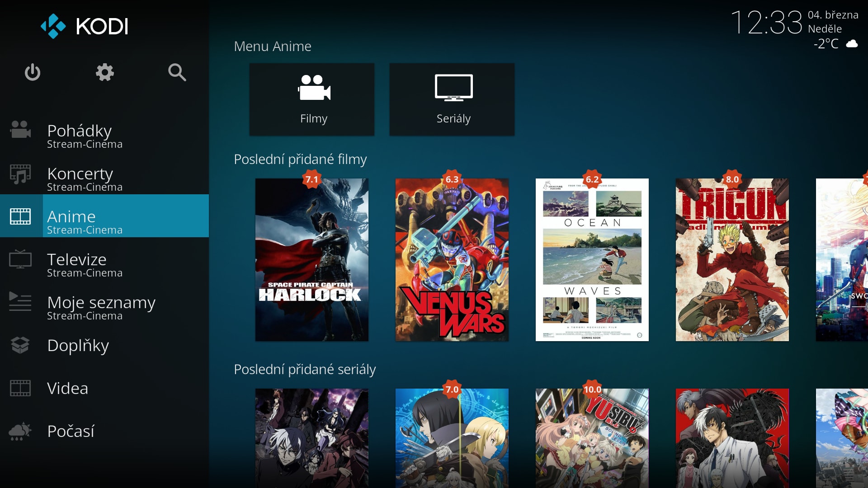The width and height of the screenshot is (868, 488).
Task: Open settings via the gear icon
Action: pyautogui.click(x=104, y=72)
